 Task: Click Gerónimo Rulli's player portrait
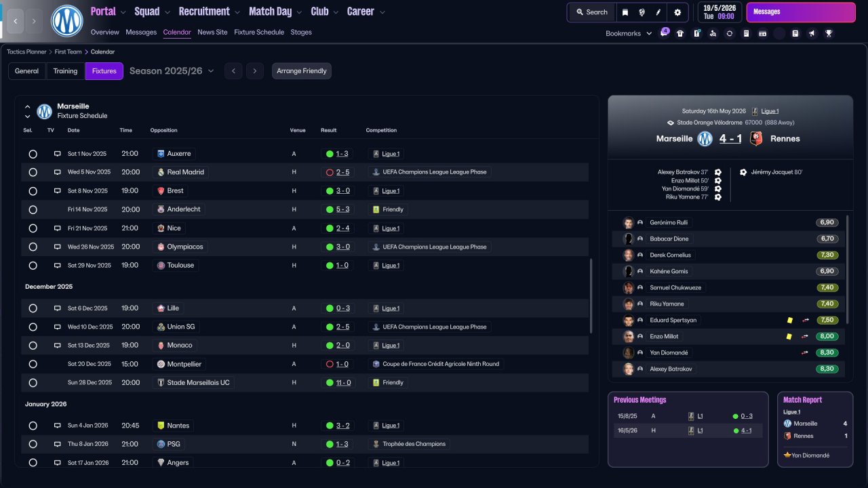[x=629, y=222]
